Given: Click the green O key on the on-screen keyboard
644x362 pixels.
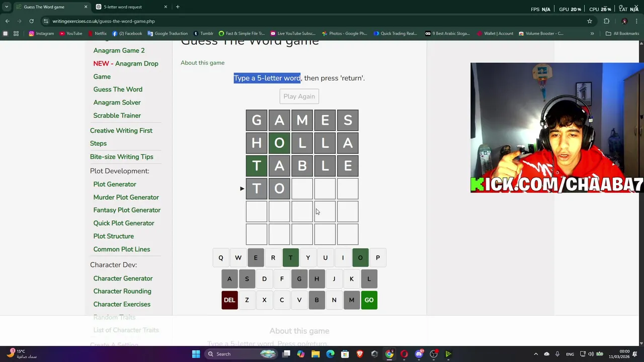Looking at the screenshot, I should (x=360, y=258).
